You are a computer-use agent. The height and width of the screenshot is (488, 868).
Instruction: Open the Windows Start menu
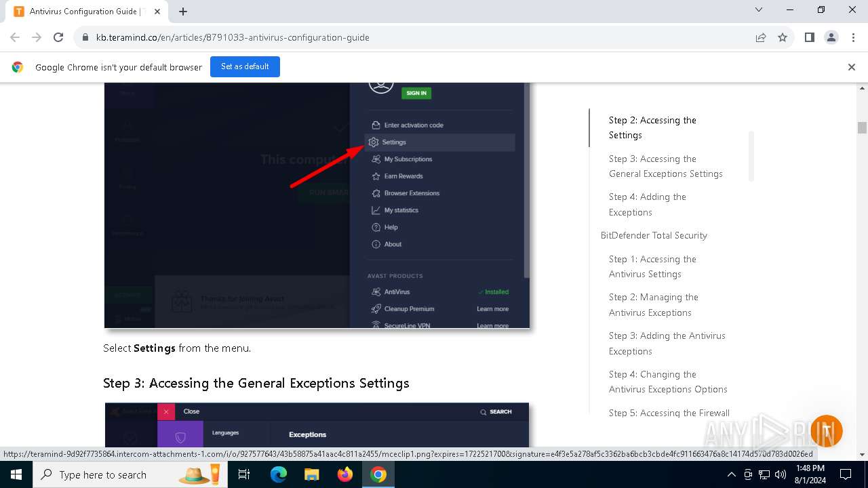coord(16,474)
